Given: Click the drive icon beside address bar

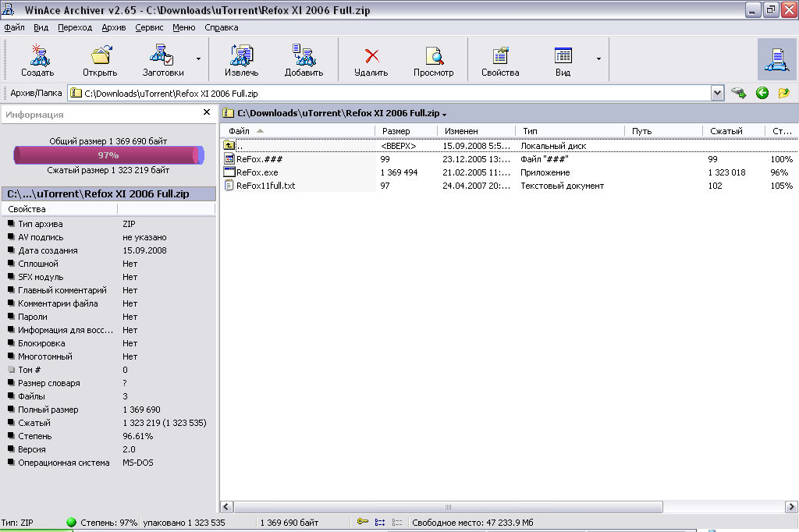Looking at the screenshot, I should (x=738, y=93).
